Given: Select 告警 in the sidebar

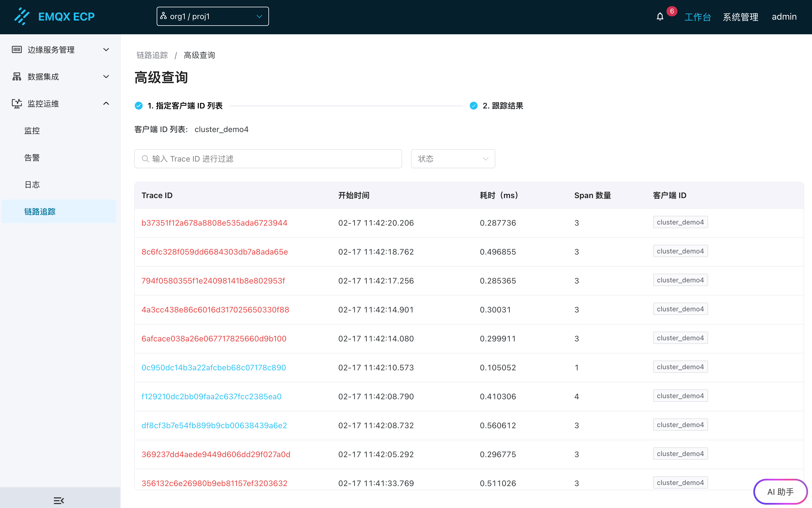Looking at the screenshot, I should tap(32, 158).
